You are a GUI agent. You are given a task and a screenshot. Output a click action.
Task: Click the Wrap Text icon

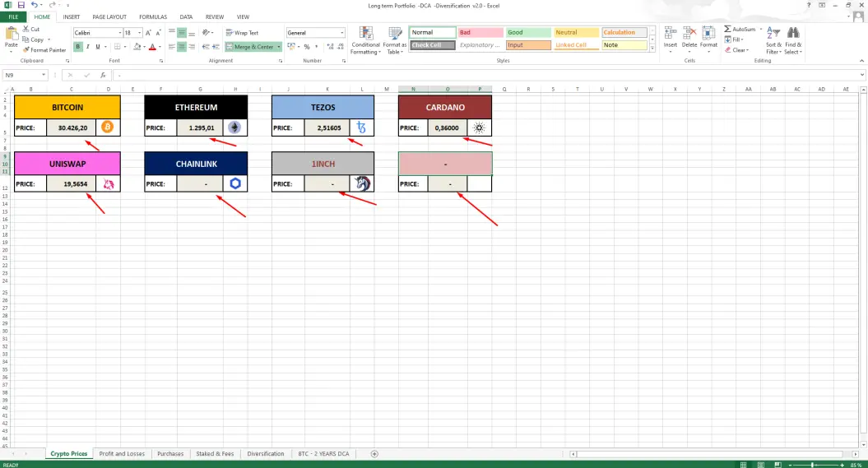tap(230, 33)
